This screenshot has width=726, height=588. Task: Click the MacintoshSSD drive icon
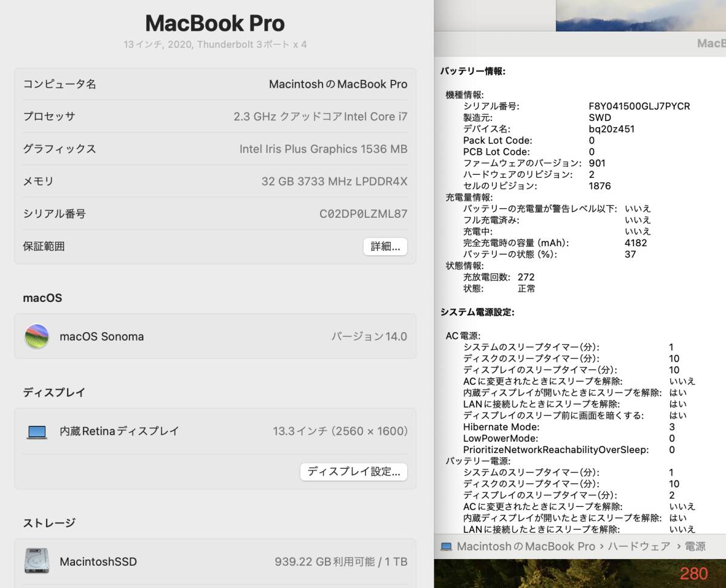[x=37, y=561]
